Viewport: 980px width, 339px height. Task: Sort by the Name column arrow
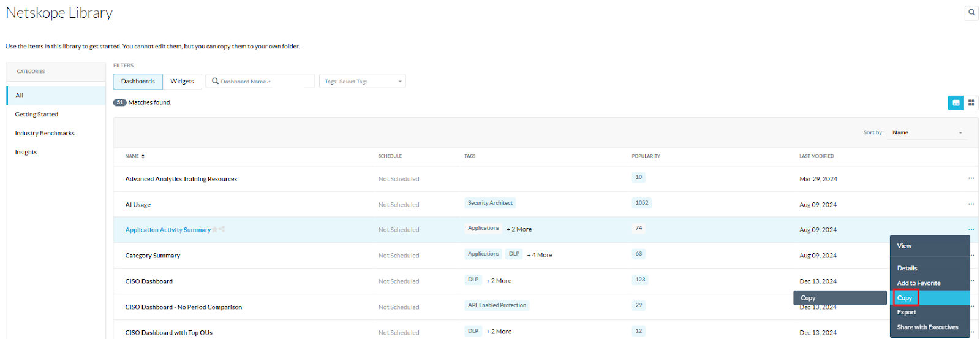point(143,156)
